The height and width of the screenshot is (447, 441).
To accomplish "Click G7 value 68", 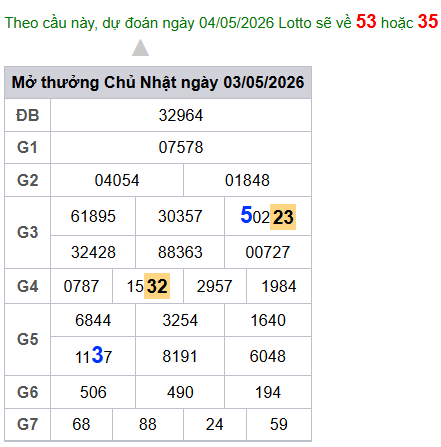I will point(81,424).
